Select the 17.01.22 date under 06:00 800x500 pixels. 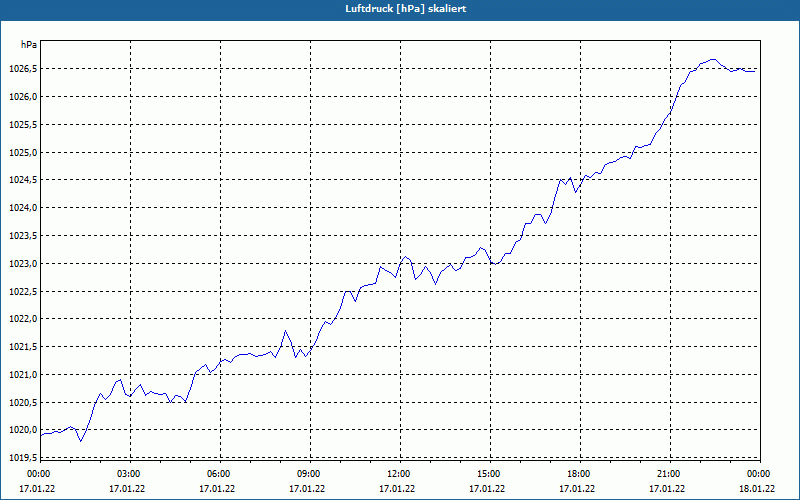[x=217, y=489]
